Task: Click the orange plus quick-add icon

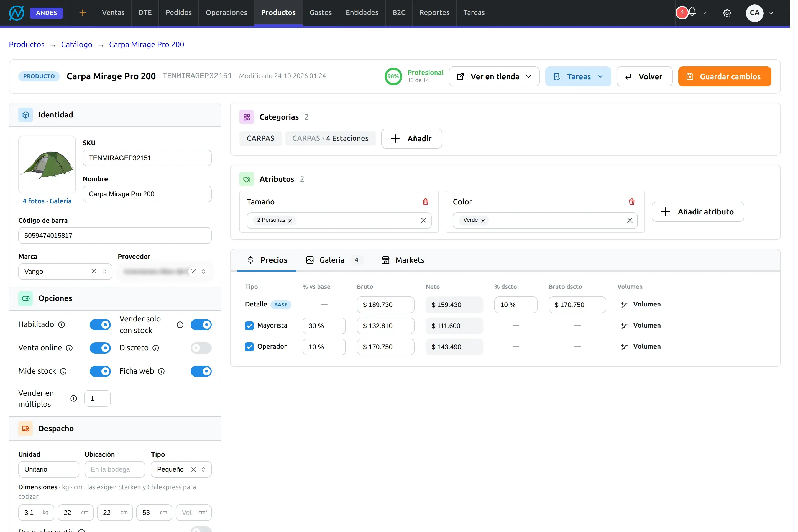Action: point(83,13)
